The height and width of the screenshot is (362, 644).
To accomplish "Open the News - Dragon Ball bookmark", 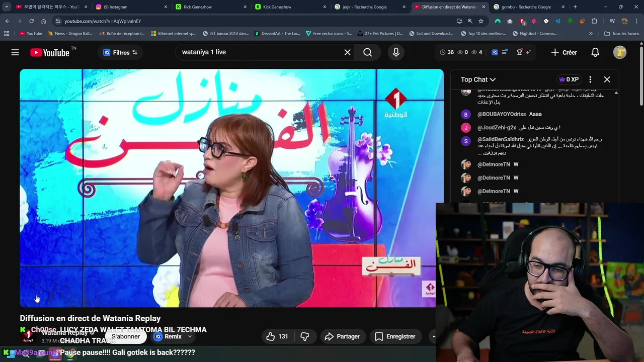I will (x=70, y=34).
